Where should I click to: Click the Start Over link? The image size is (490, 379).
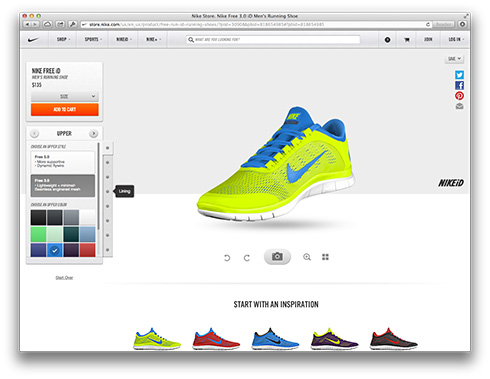point(64,278)
